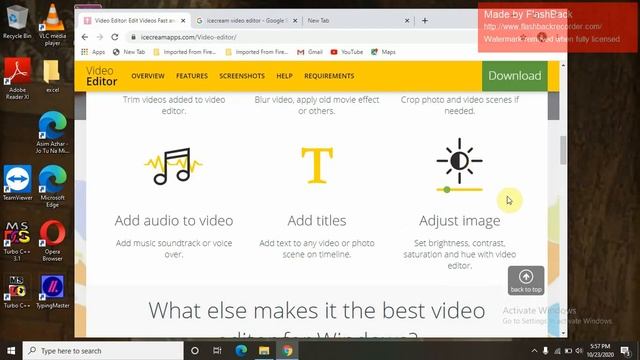Close the Video Editor browser tab

(183, 20)
